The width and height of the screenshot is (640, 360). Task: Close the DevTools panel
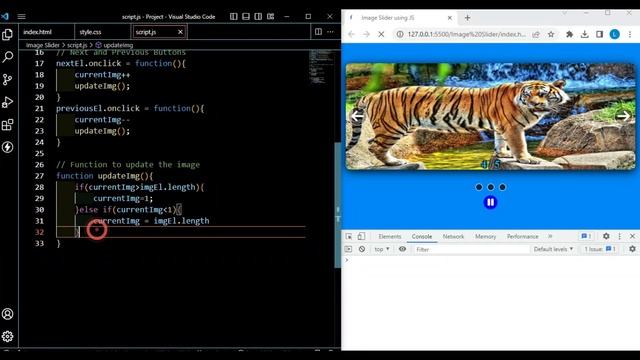pyautogui.click(x=632, y=236)
